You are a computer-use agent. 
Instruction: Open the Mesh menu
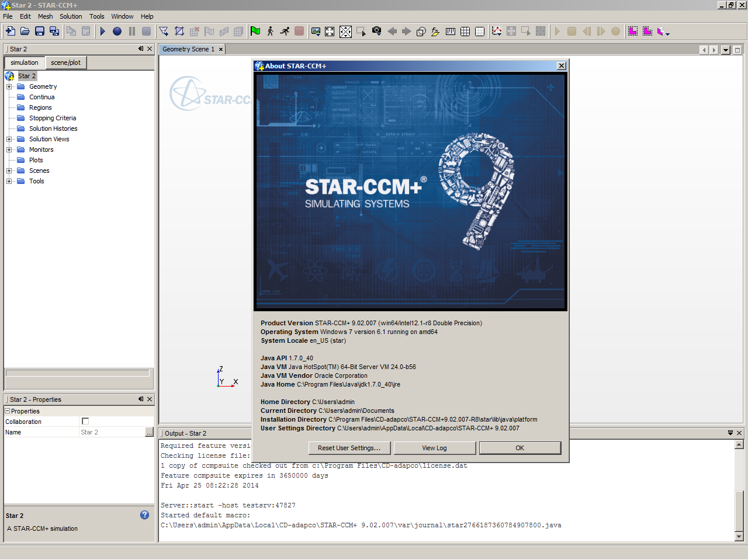(46, 16)
